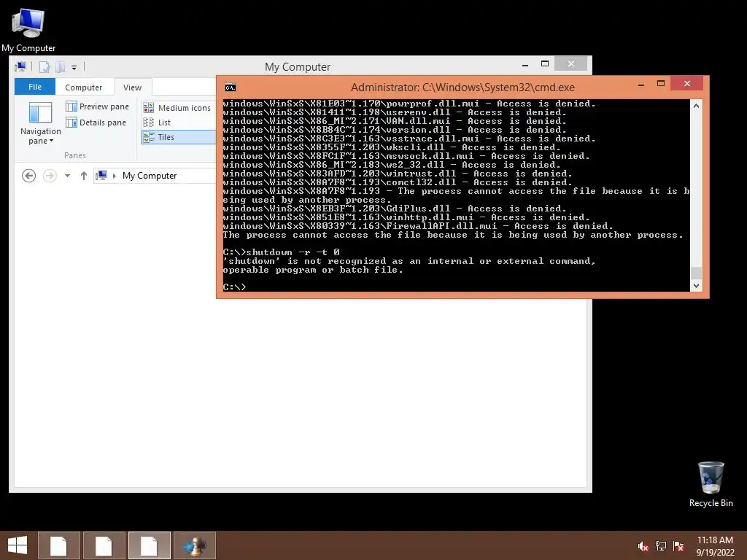Click the final C:\> prompt line
This screenshot has height=560, width=747.
point(234,287)
